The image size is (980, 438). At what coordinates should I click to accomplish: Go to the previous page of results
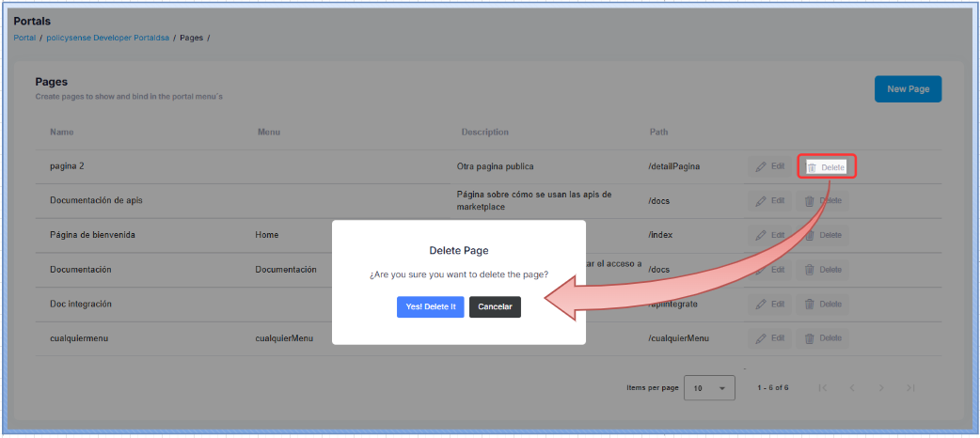(852, 388)
